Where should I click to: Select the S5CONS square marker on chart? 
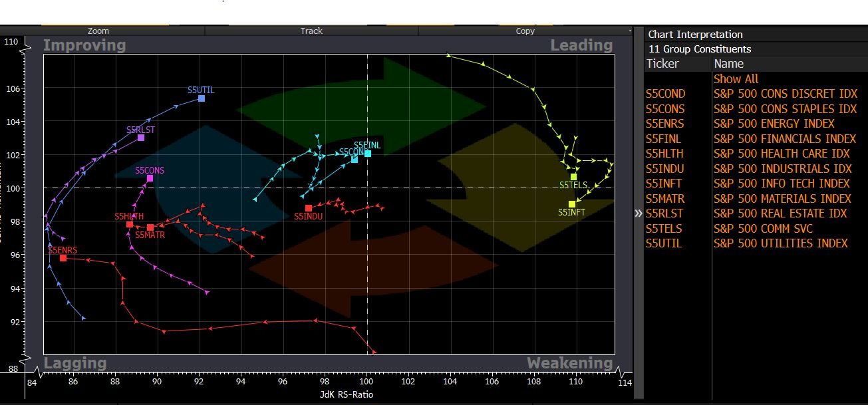point(150,178)
